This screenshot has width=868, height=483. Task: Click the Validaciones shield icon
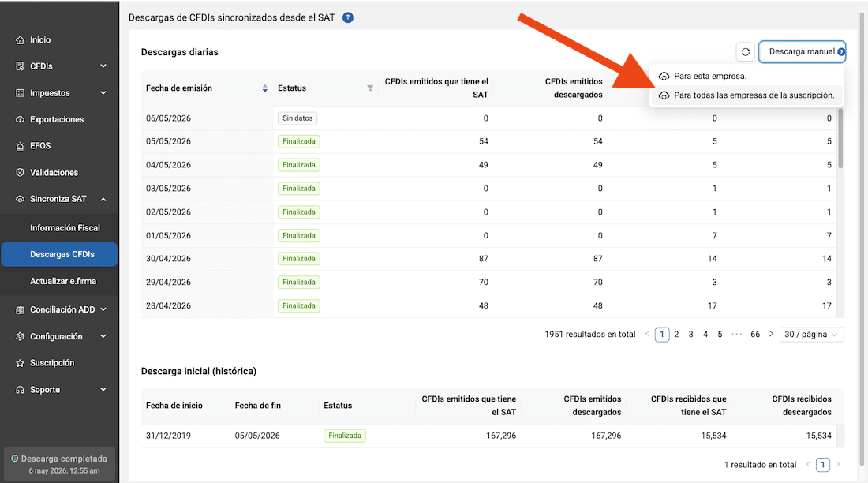[x=20, y=172]
